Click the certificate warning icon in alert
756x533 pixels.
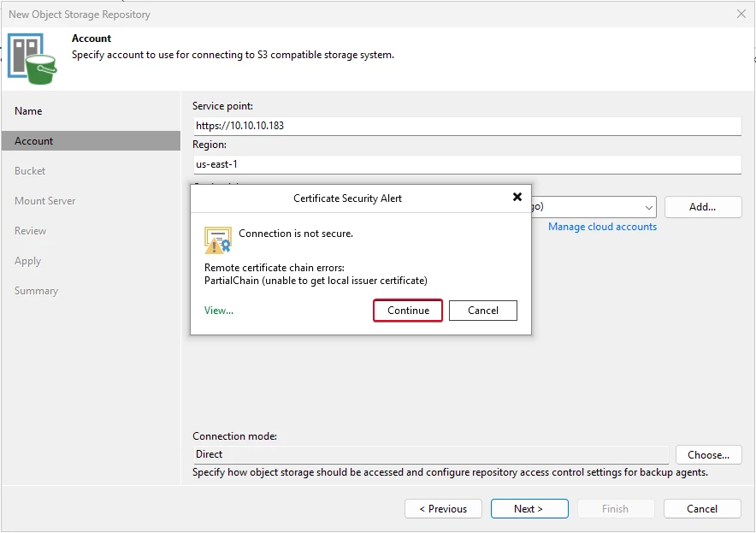pyautogui.click(x=217, y=240)
